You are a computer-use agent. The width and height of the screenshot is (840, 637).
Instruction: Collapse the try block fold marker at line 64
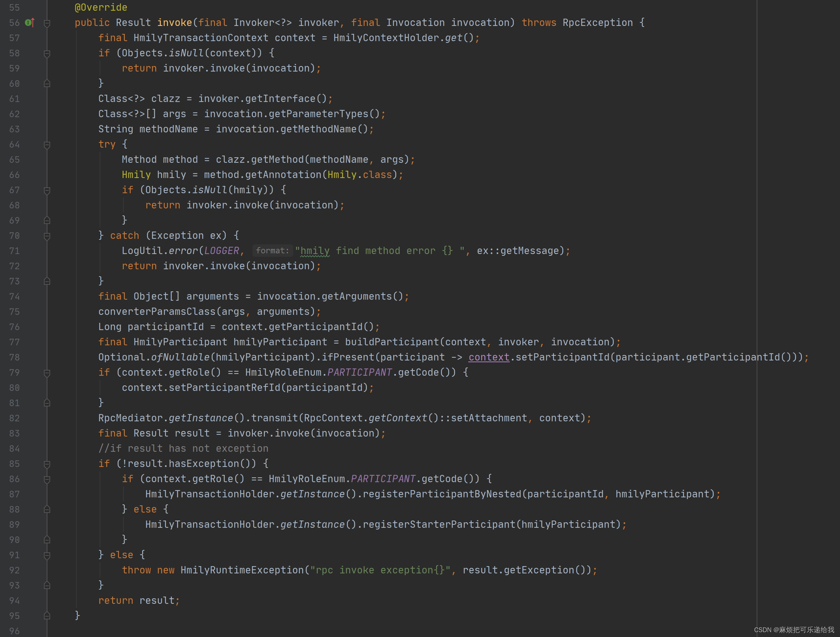pos(47,145)
